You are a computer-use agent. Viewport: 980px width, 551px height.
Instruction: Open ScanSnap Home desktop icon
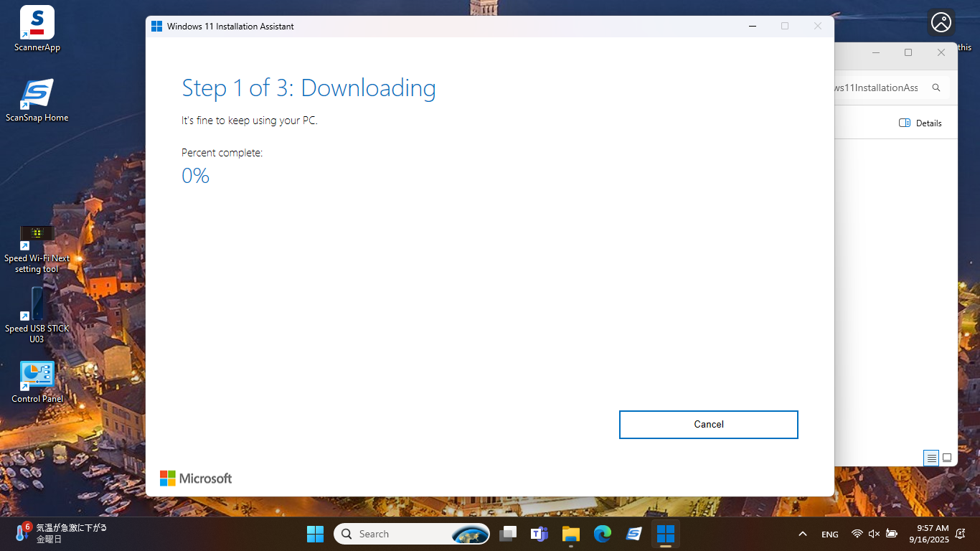(x=37, y=94)
